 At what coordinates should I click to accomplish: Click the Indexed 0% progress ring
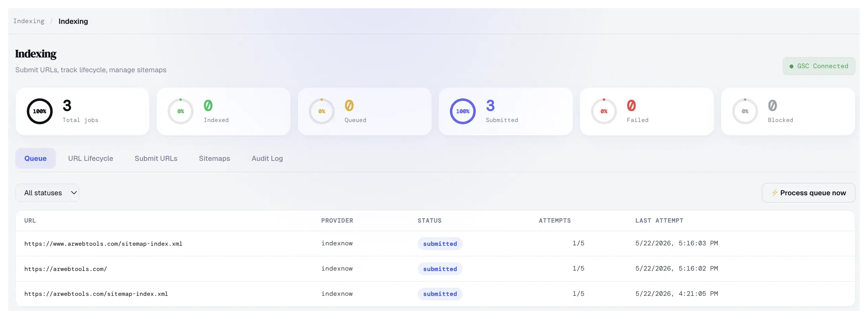click(x=181, y=111)
